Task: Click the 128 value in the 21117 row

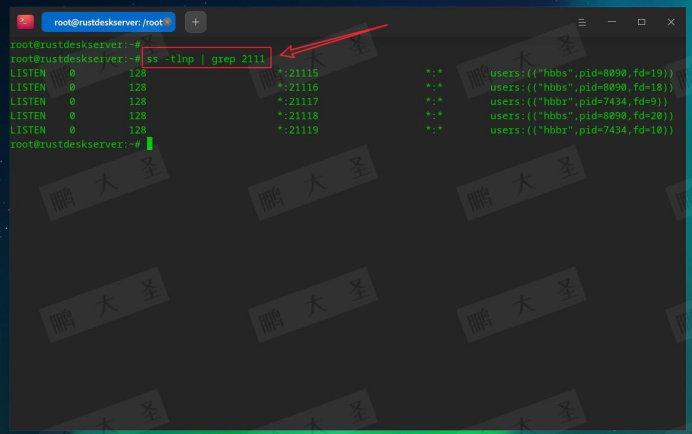Action: pyautogui.click(x=138, y=102)
